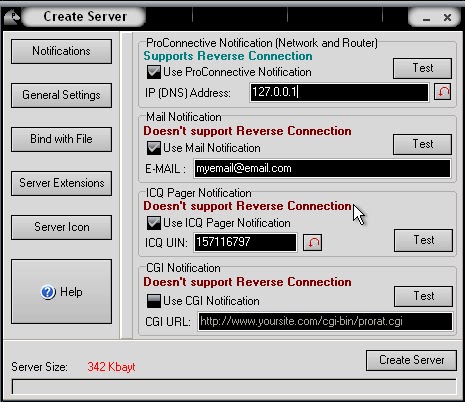Click the red arrow icon beside IP address field
Screen dimensions: 465x402
443,92
